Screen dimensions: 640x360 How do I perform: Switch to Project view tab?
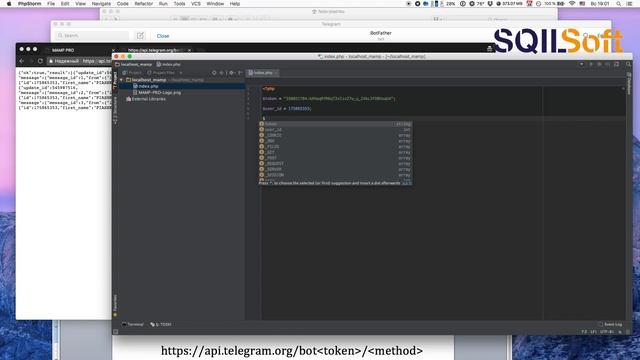coord(132,73)
